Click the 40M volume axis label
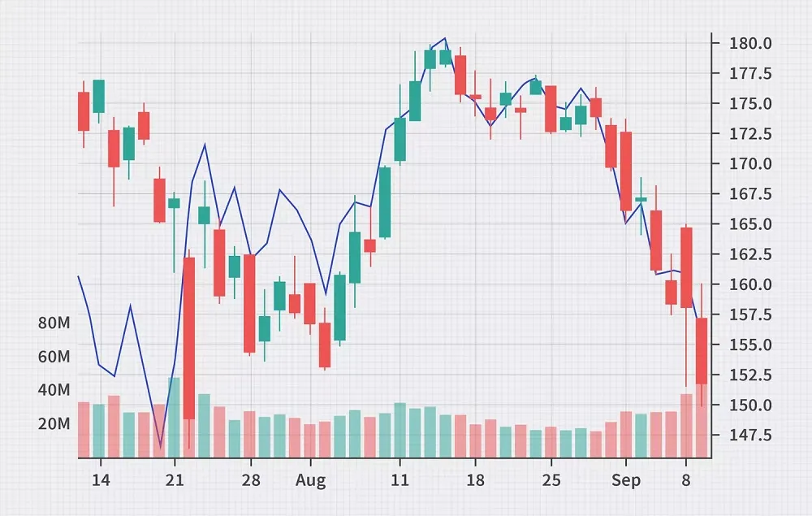 click(x=54, y=390)
